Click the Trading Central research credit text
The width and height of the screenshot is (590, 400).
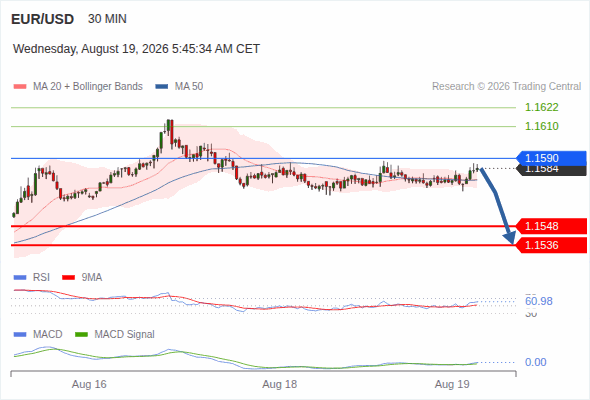506,87
